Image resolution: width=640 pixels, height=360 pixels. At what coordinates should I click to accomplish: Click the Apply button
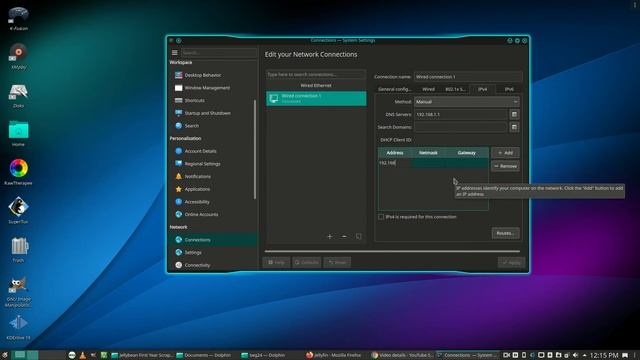point(511,262)
